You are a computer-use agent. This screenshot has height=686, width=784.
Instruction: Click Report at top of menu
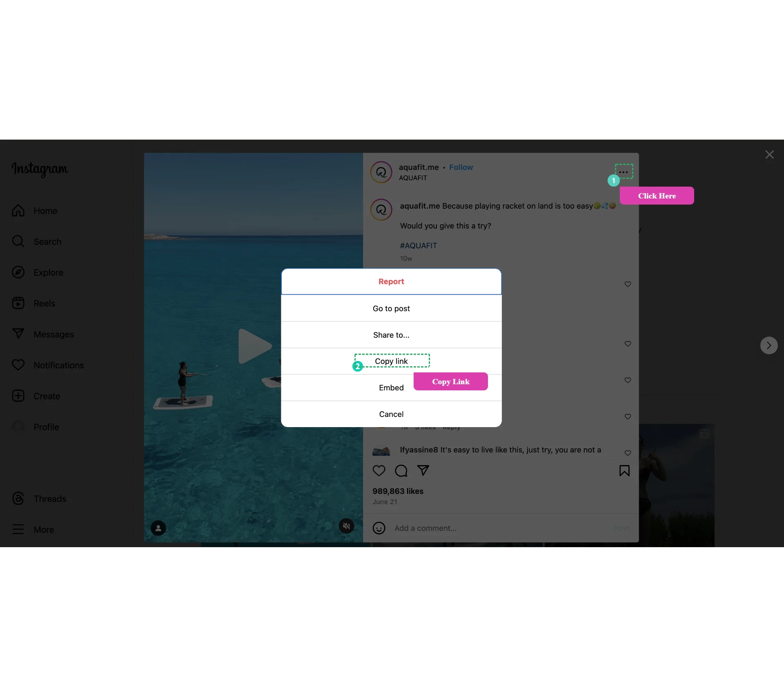391,281
